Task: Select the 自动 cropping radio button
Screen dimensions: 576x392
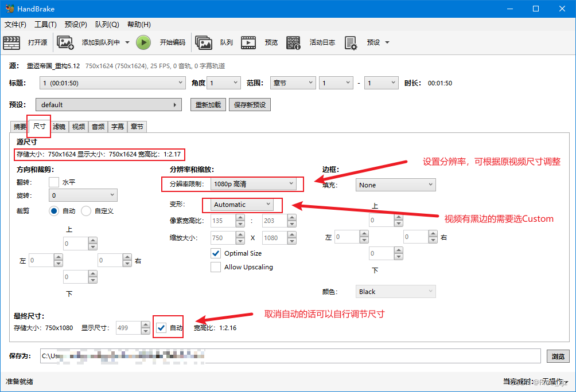Action: point(54,211)
